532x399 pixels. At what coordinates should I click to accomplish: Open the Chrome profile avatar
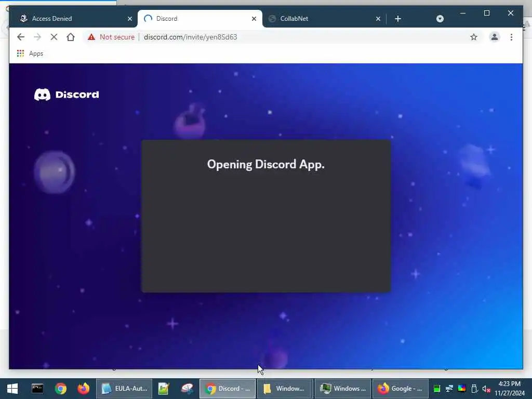[x=495, y=37]
